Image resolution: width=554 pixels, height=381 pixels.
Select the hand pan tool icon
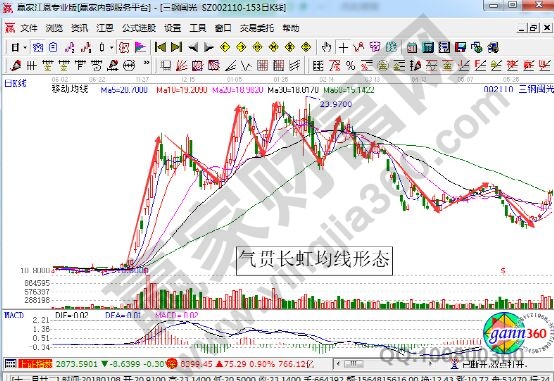[327, 47]
